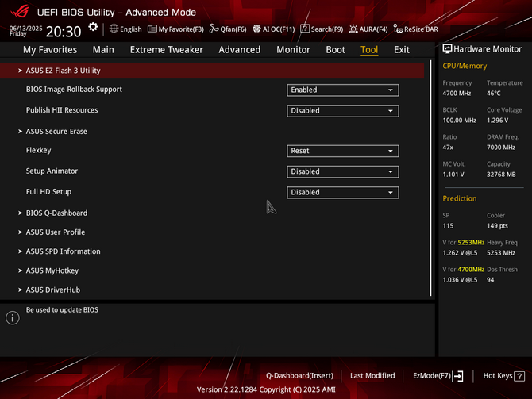Click the 7000 MHz DRAM frequency value
532x399 pixels.
501,148
